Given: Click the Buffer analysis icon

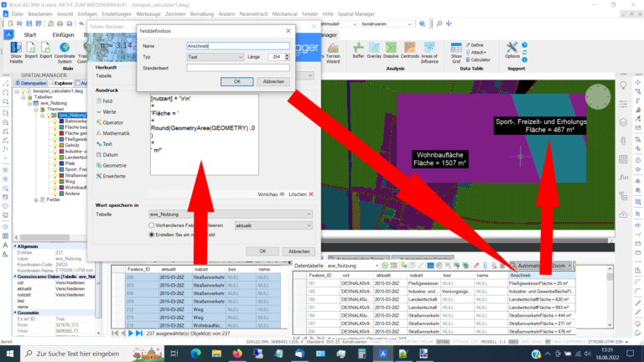Looking at the screenshot, I should coord(358,52).
